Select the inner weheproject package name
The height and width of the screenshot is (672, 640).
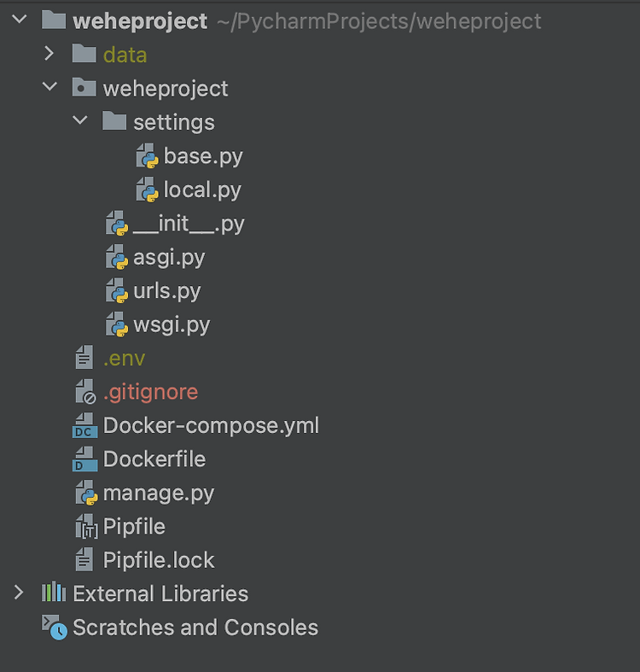[166, 89]
